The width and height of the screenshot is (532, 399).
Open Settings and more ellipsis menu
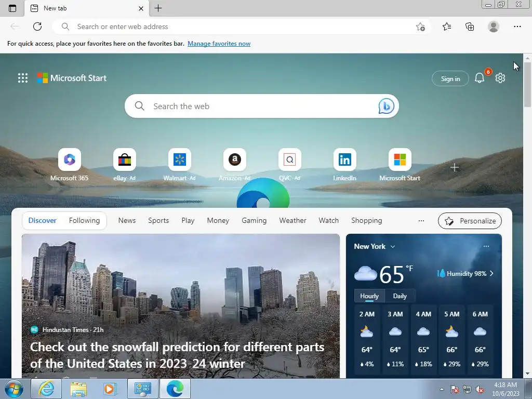tap(517, 26)
